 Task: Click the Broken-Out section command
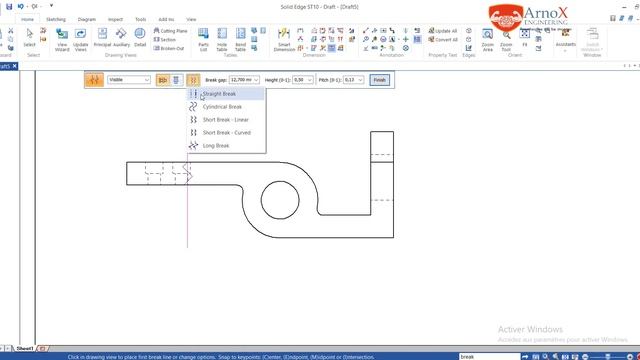(x=169, y=48)
